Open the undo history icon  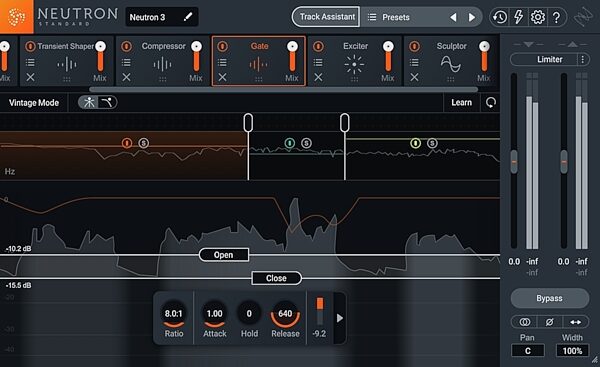[500, 17]
